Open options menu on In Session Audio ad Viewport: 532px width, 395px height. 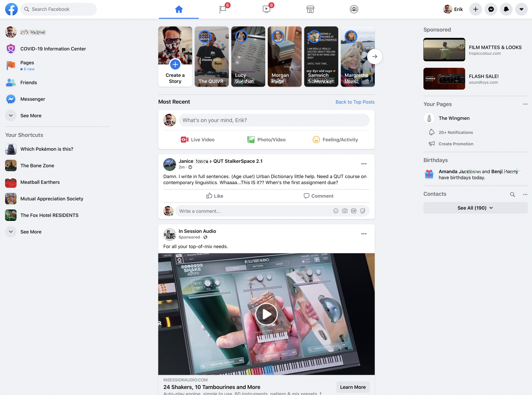point(364,234)
